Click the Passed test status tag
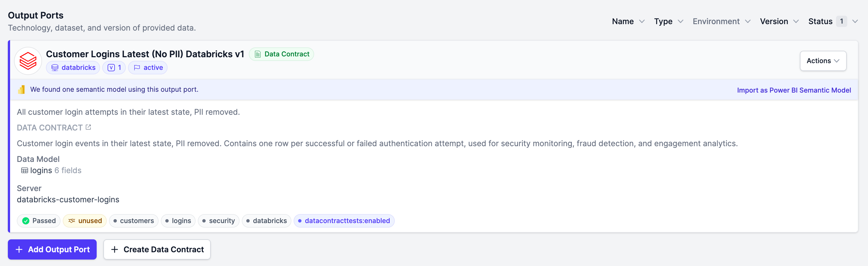 (x=39, y=221)
